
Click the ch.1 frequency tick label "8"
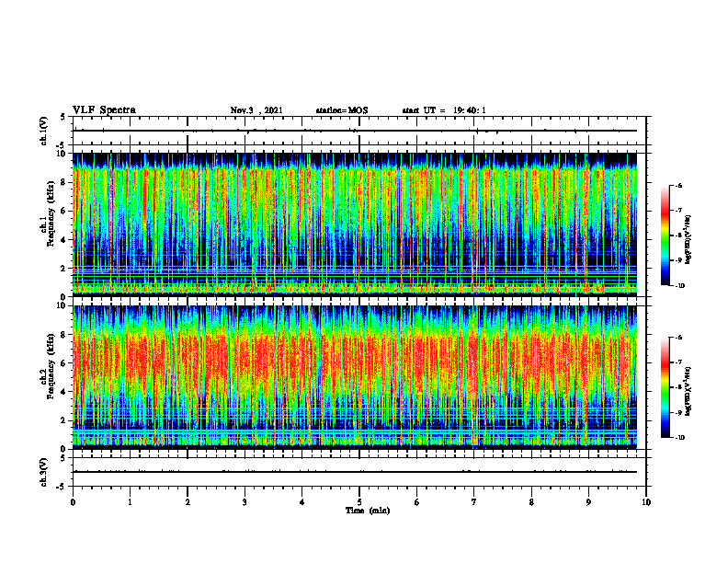pos(63,182)
